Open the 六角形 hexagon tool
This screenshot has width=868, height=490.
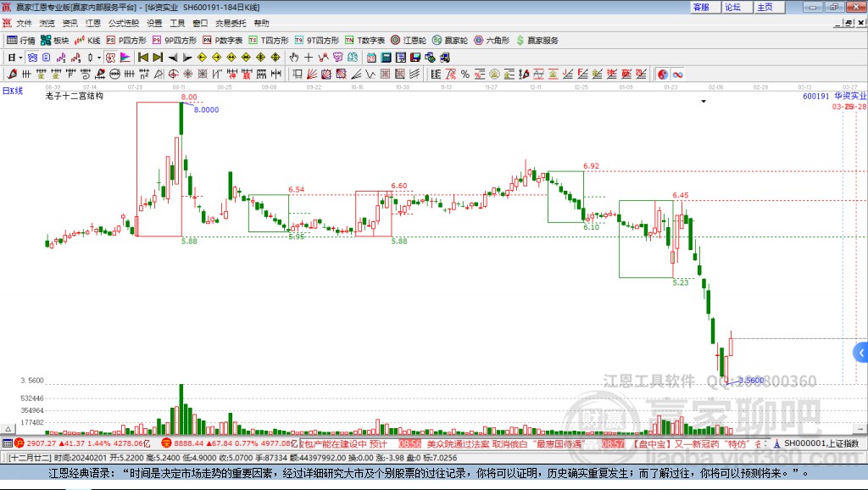[492, 41]
